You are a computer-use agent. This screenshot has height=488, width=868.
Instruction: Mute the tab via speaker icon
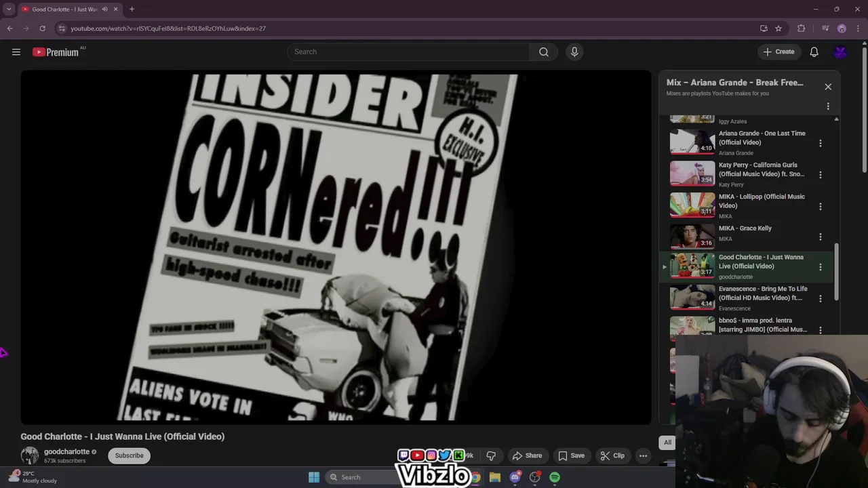coord(104,9)
